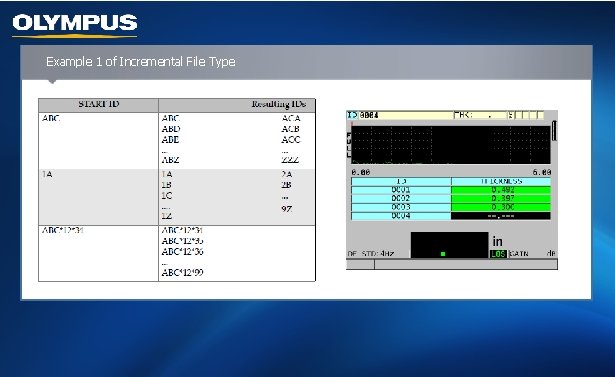Click the 0.00 range start value
Image resolution: width=615 pixels, height=377 pixels.
pos(361,172)
